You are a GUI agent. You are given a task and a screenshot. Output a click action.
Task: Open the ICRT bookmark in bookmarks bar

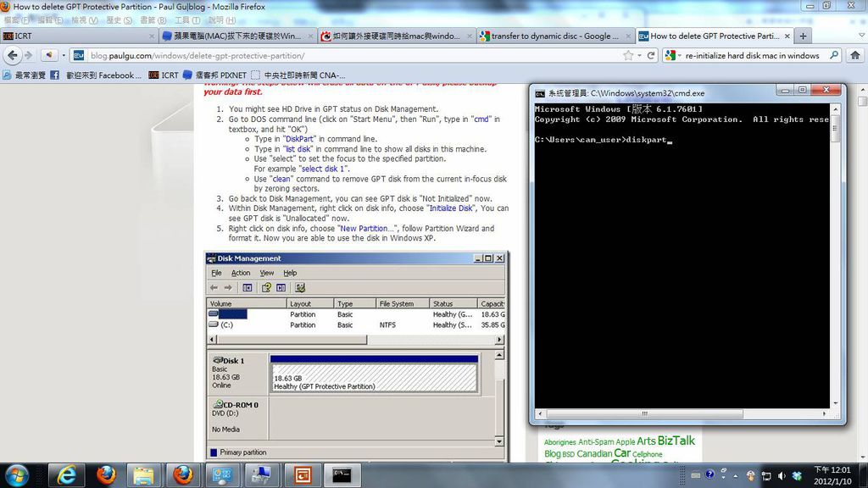click(164, 75)
